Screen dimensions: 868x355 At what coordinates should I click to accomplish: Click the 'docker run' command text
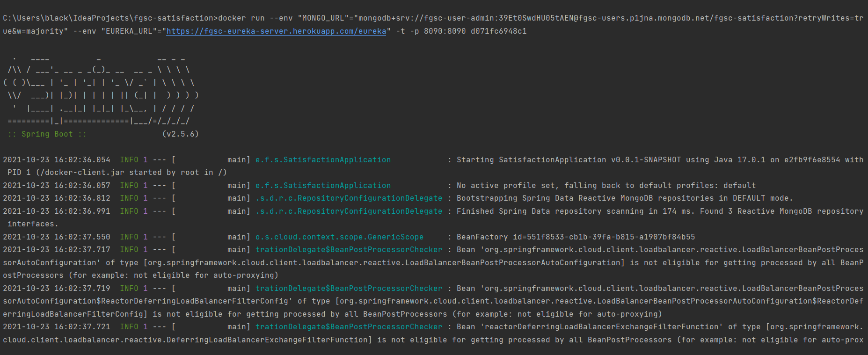point(241,18)
